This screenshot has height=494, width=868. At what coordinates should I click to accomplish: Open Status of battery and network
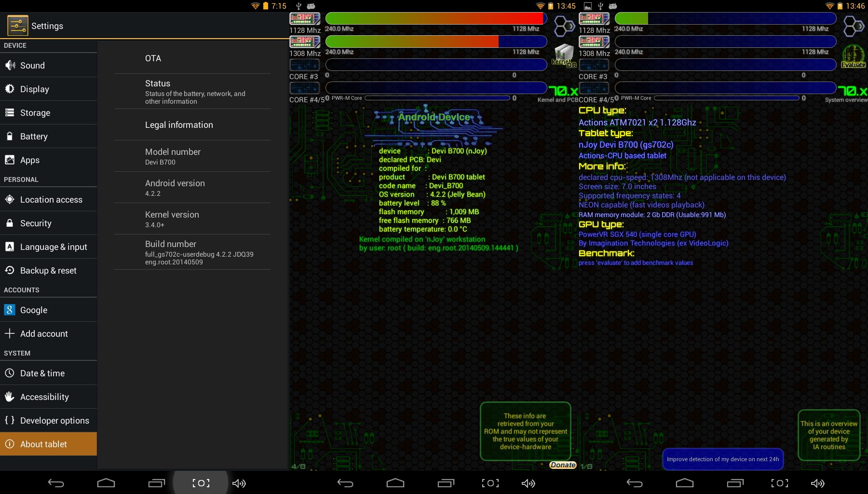[x=192, y=92]
